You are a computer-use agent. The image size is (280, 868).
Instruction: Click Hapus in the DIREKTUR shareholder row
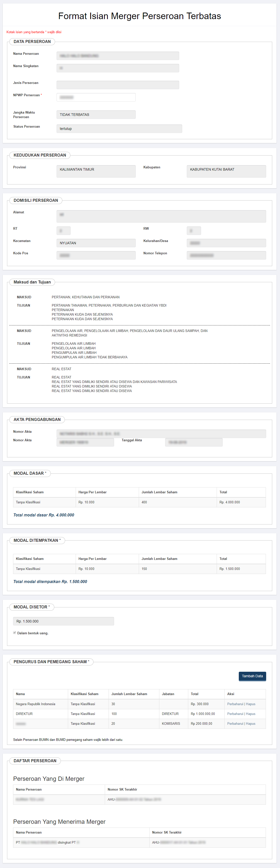pyautogui.click(x=250, y=714)
